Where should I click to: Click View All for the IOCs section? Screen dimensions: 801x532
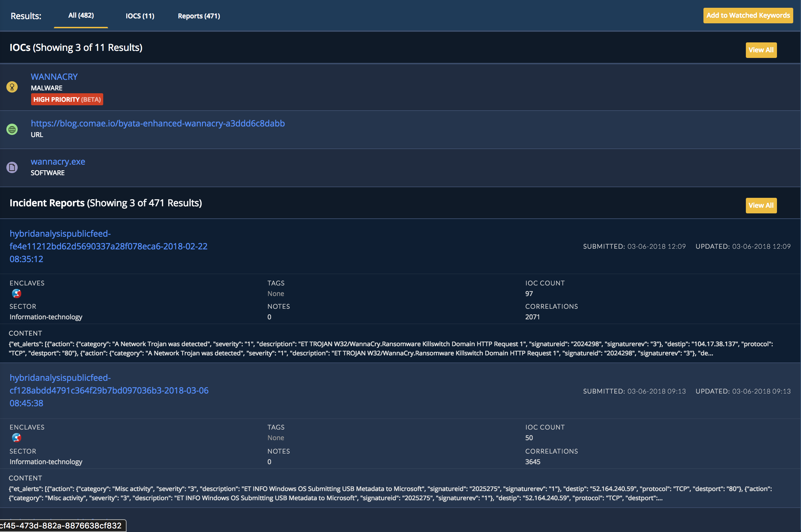pos(761,50)
